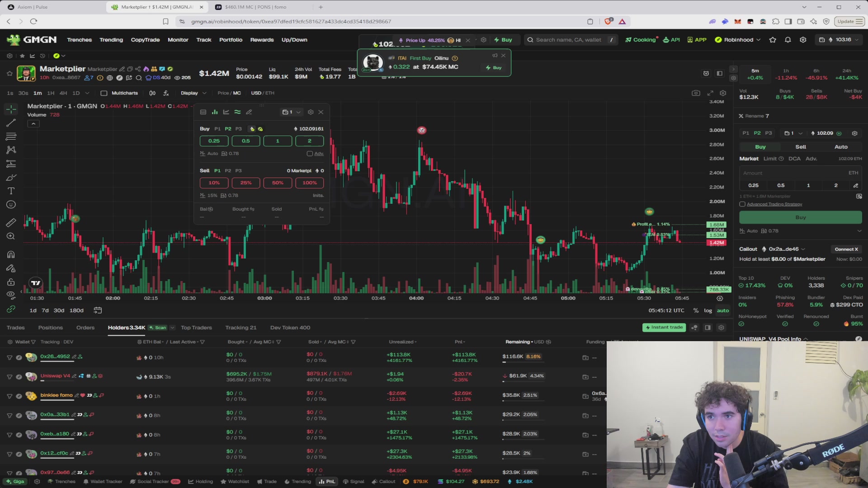Screen dimensions: 868x488
Task: Expand the timeframe options chevron
Action: coord(87,93)
